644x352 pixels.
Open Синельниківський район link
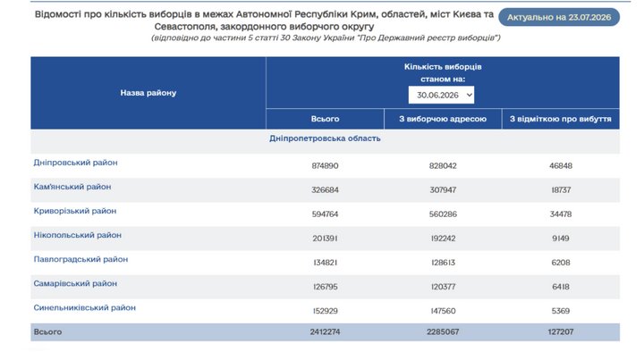click(85, 307)
